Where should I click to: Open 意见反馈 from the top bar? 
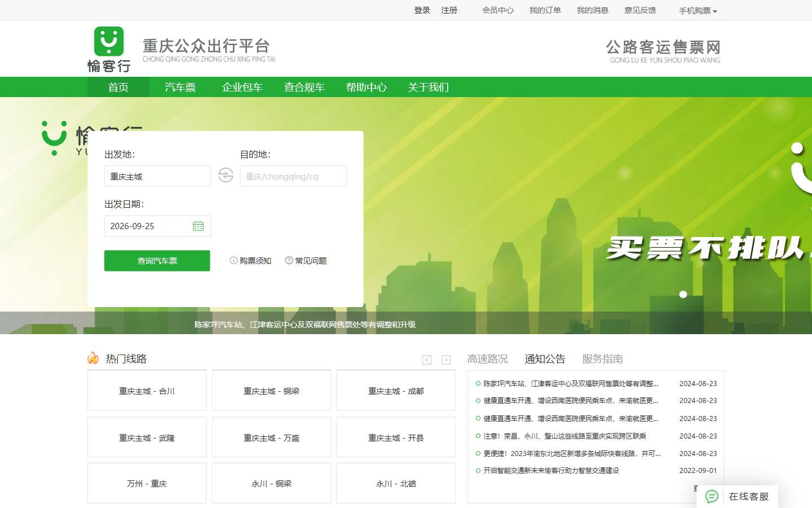pyautogui.click(x=640, y=10)
